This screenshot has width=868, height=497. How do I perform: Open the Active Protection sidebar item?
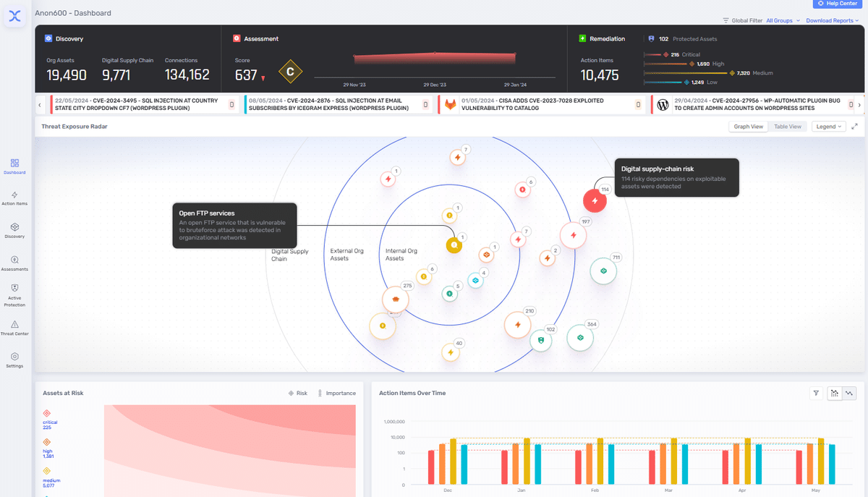(14, 295)
